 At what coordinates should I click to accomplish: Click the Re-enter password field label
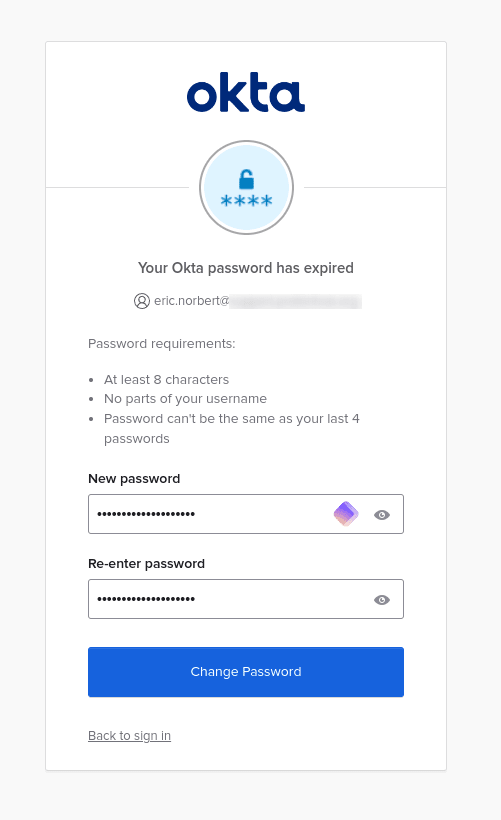pos(146,564)
